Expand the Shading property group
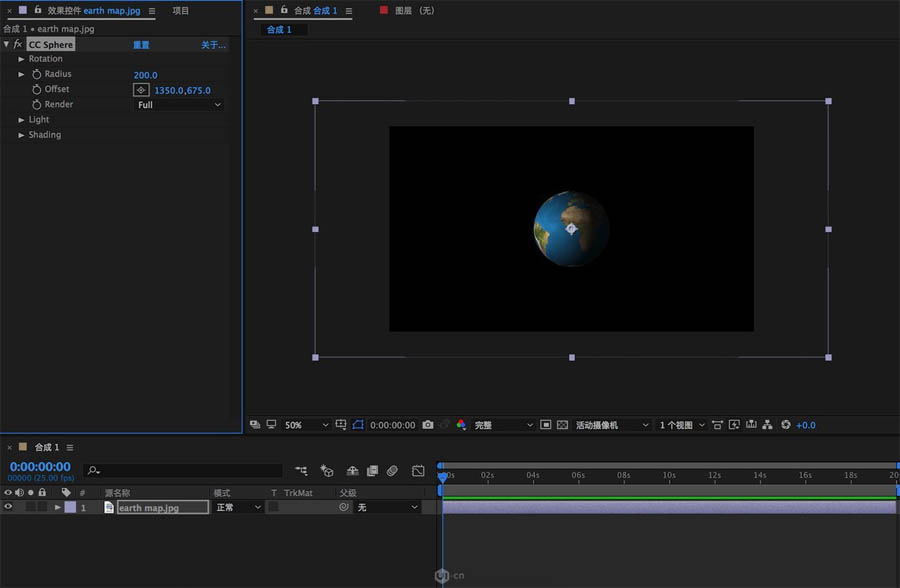 21,135
